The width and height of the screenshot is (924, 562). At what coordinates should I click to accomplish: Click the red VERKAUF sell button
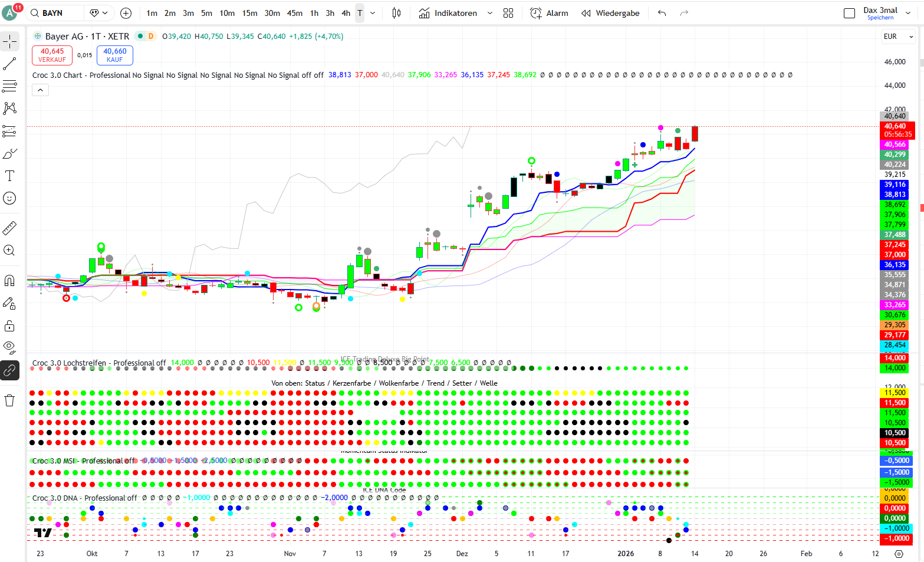click(52, 55)
